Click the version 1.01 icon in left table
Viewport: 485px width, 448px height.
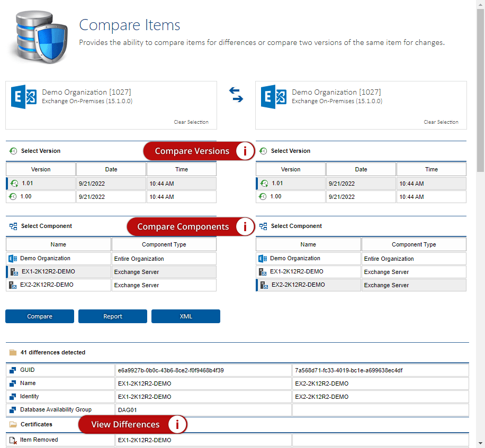(14, 184)
